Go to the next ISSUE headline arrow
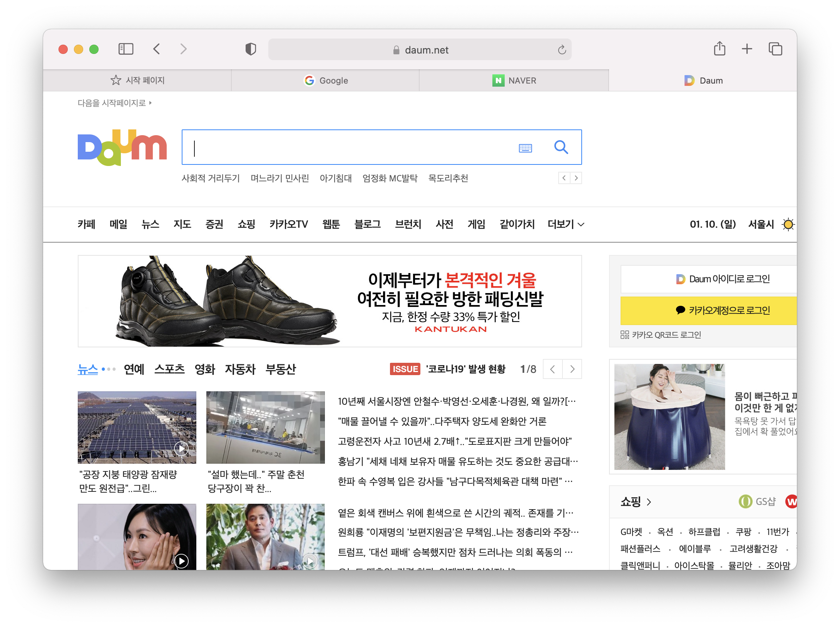The height and width of the screenshot is (627, 840). [x=572, y=369]
